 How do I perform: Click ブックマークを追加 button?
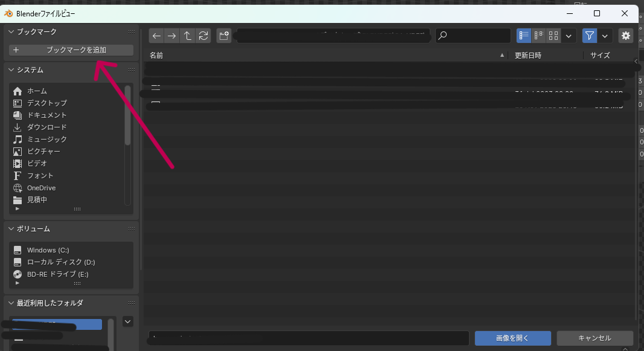[x=71, y=50]
